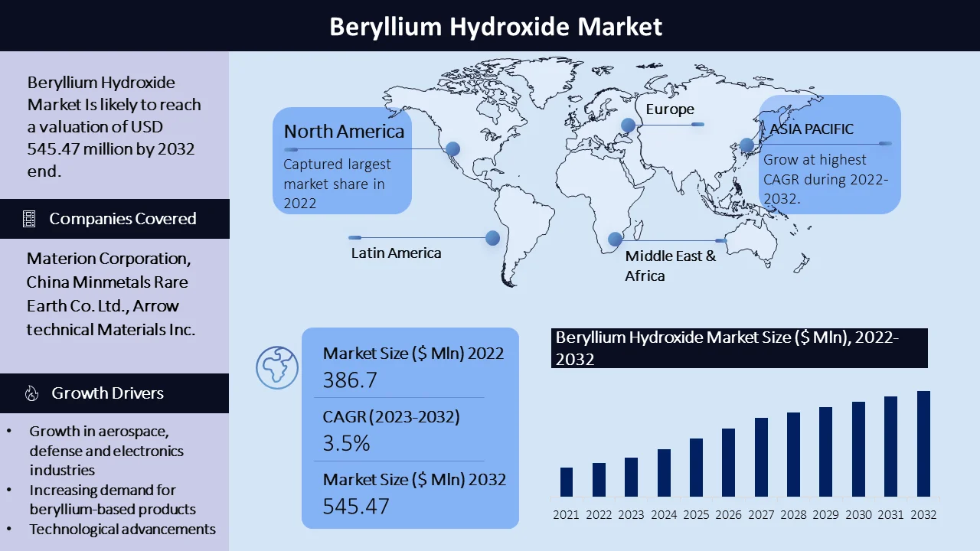Click the Growth Drivers flame icon
980x551 pixels.
coord(31,393)
